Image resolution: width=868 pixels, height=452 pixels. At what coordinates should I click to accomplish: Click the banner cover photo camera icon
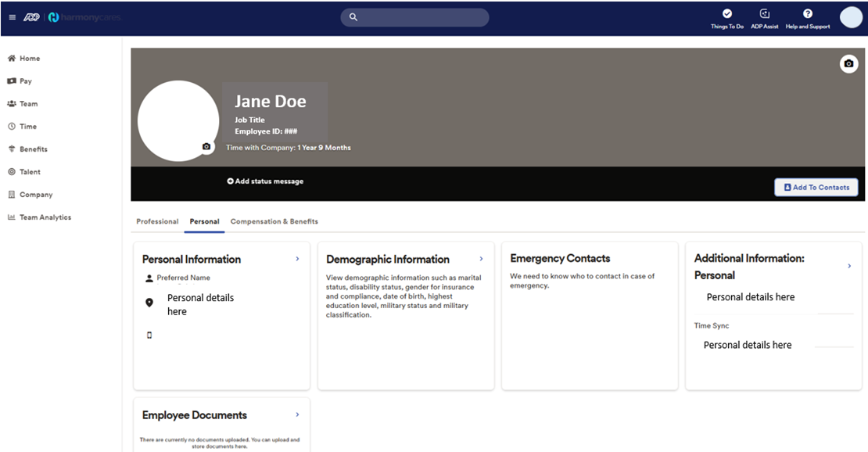coord(848,64)
